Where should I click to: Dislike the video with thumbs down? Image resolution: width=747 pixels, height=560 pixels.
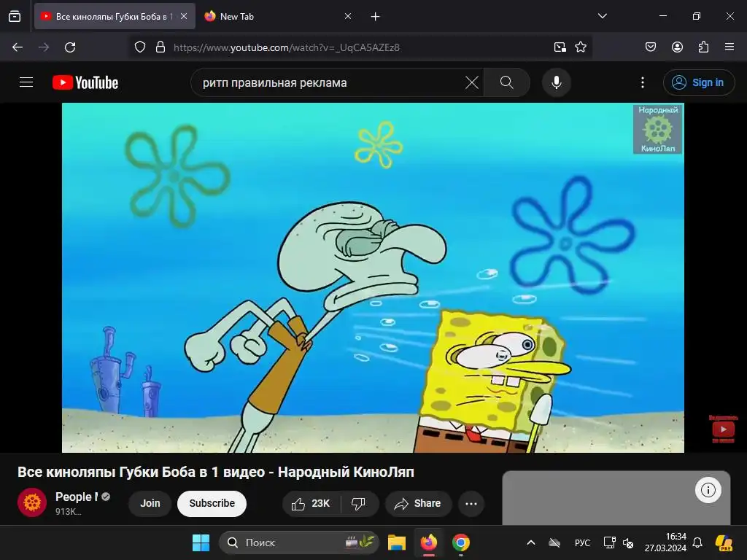[360, 503]
